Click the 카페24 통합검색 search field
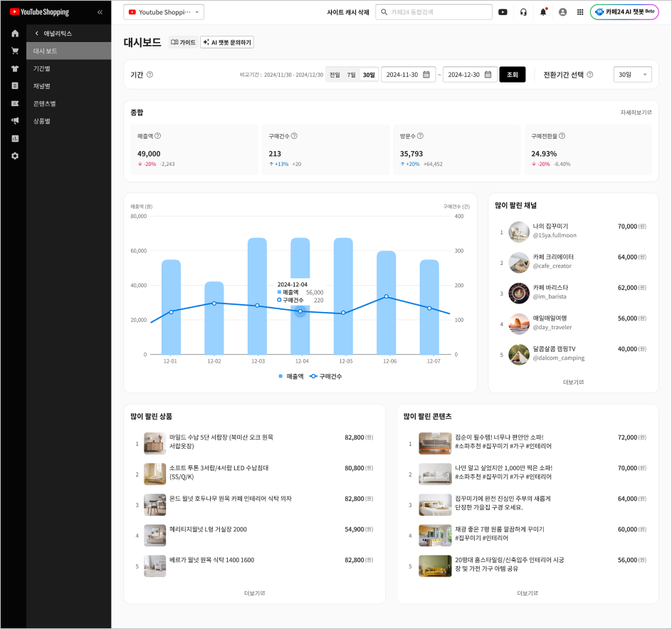The image size is (672, 629). pos(434,12)
